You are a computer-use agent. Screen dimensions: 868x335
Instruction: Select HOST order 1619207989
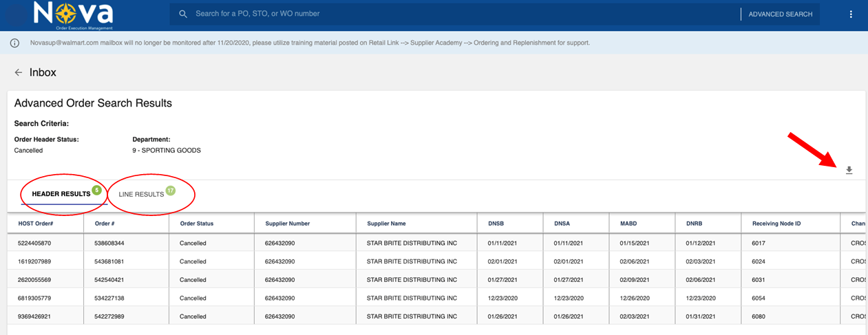(x=34, y=261)
